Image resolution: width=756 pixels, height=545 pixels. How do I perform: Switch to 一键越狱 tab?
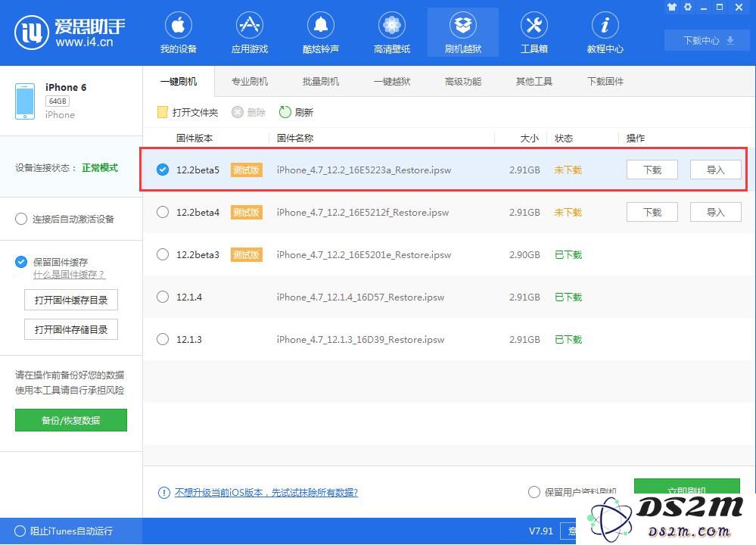(391, 82)
